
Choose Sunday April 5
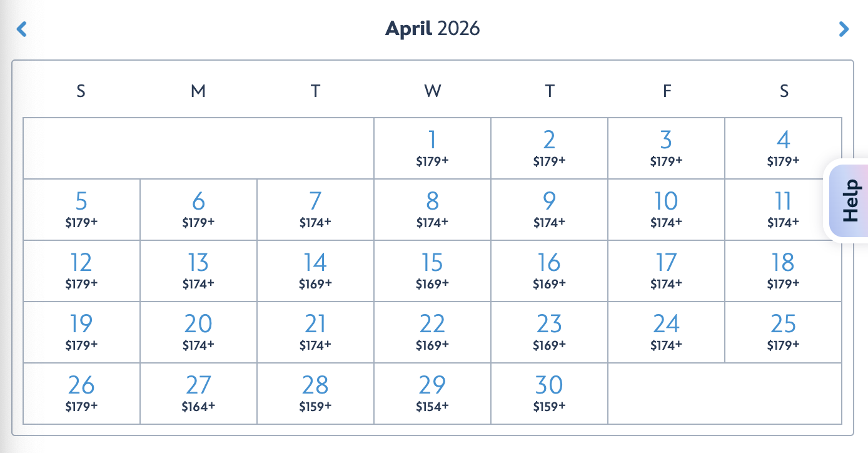pos(81,210)
